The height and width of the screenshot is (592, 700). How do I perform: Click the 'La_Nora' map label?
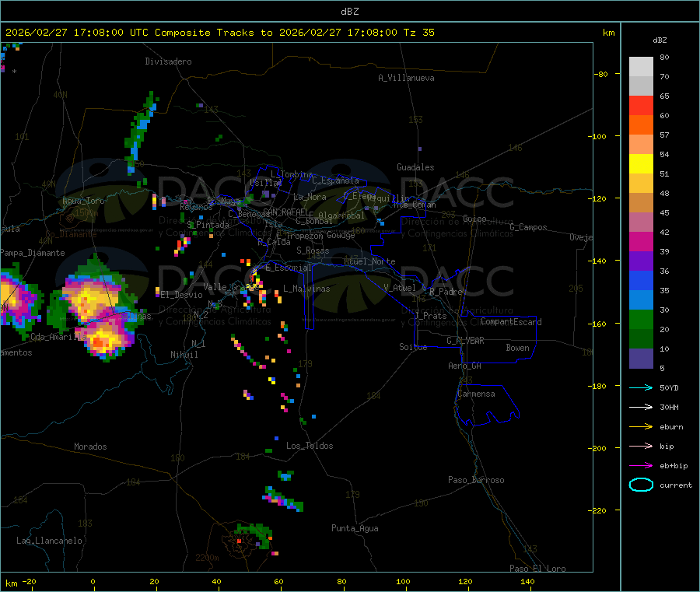[x=310, y=197]
